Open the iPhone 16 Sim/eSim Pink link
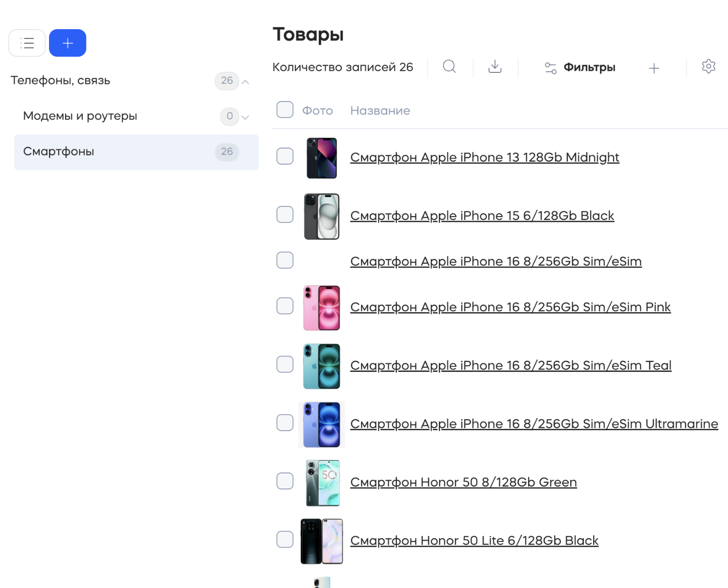The height and width of the screenshot is (588, 728). pos(511,307)
